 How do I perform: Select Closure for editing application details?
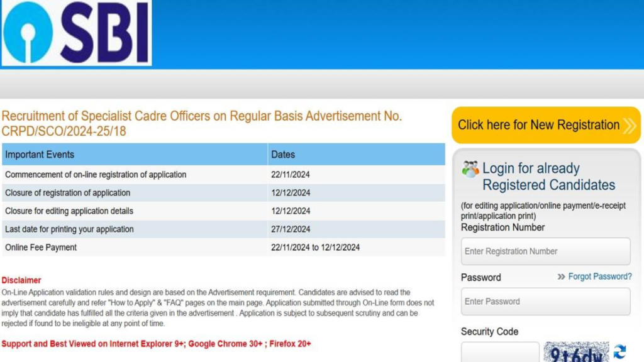[69, 211]
